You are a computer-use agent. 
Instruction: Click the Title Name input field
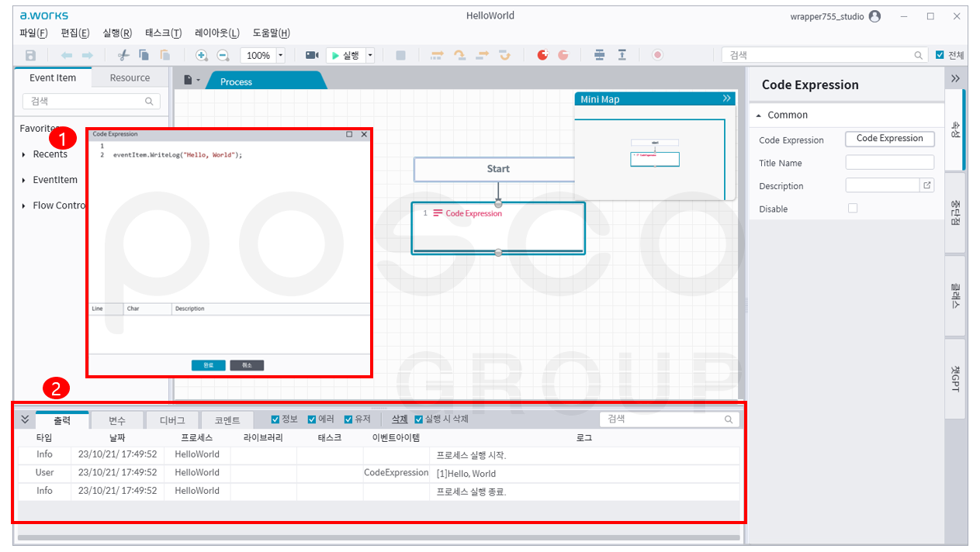tap(890, 163)
